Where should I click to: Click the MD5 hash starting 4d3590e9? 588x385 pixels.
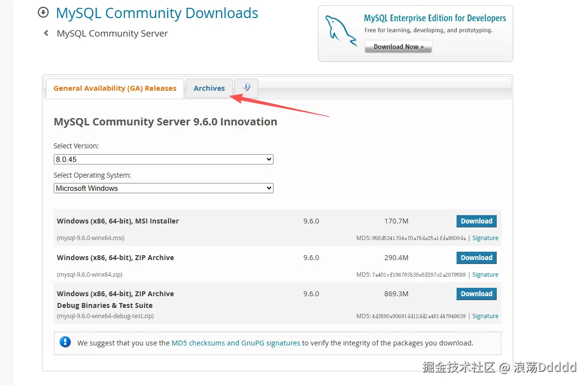[x=419, y=316]
